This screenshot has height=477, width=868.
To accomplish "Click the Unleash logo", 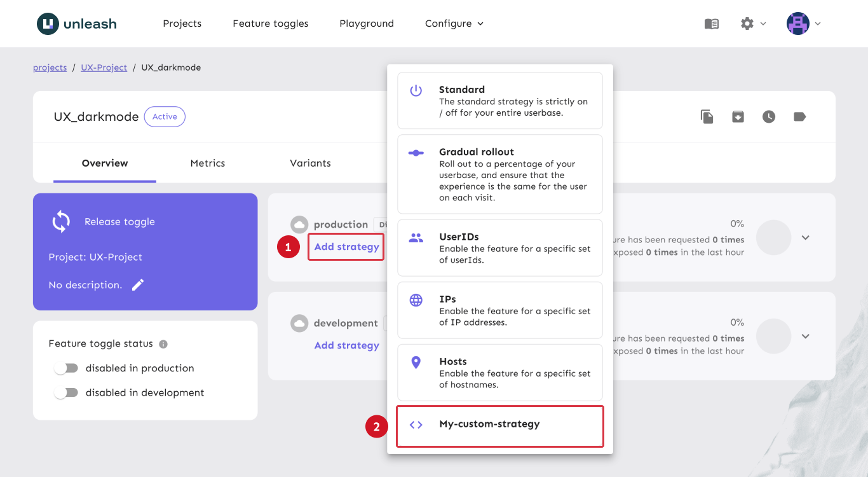I will click(77, 24).
